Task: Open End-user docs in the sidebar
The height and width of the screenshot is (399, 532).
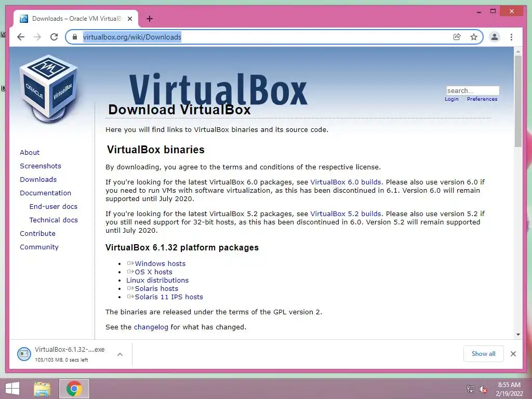Action: tap(54, 207)
